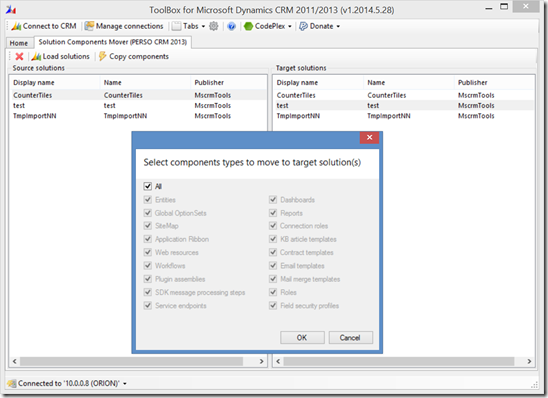Select the Solution Components Mover tab
548x398 pixels.
pyautogui.click(x=113, y=42)
